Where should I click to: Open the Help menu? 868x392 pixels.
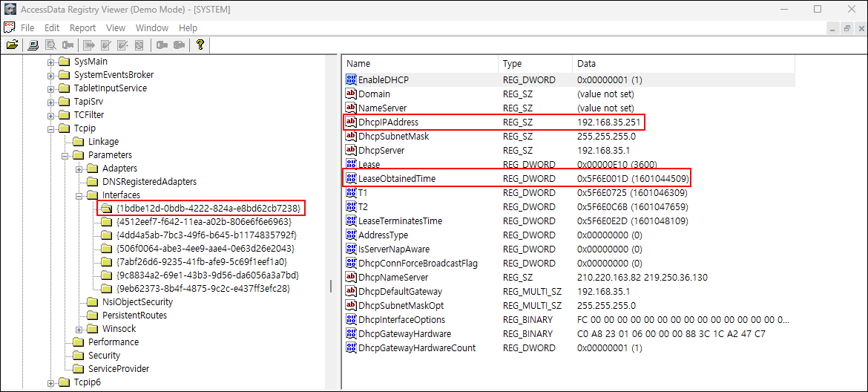188,27
